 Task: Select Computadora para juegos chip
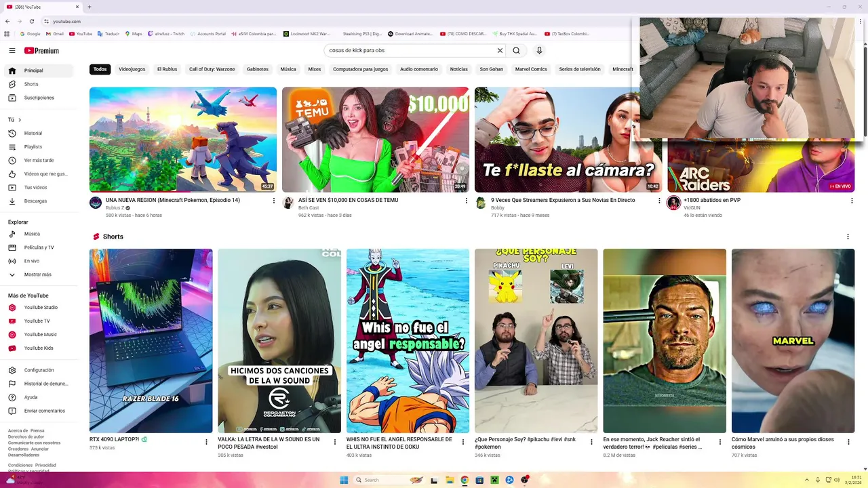pos(361,69)
